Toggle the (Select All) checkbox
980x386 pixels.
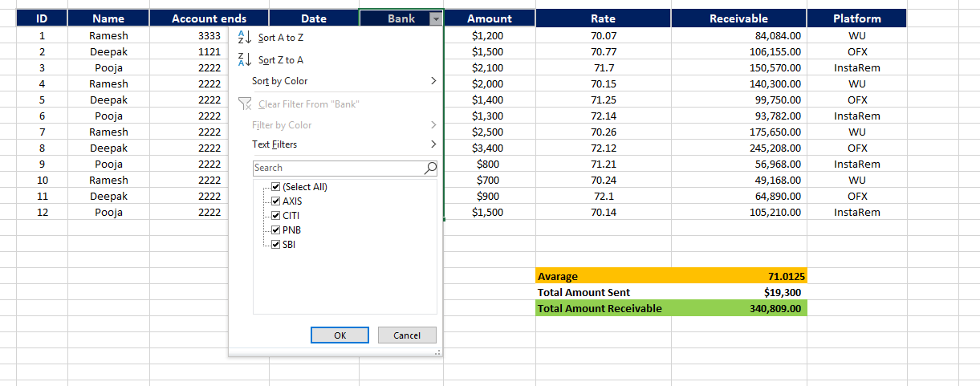[275, 186]
